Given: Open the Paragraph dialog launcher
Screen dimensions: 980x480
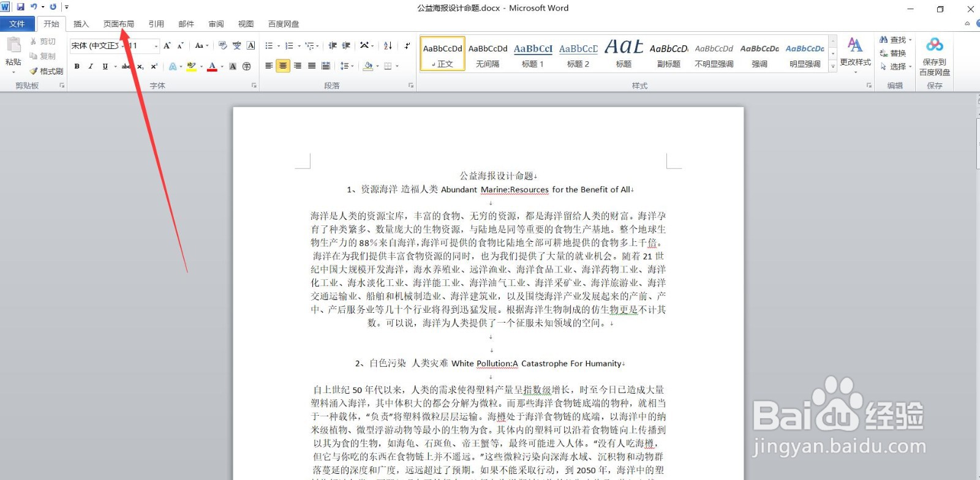Looking at the screenshot, I should coord(411,86).
